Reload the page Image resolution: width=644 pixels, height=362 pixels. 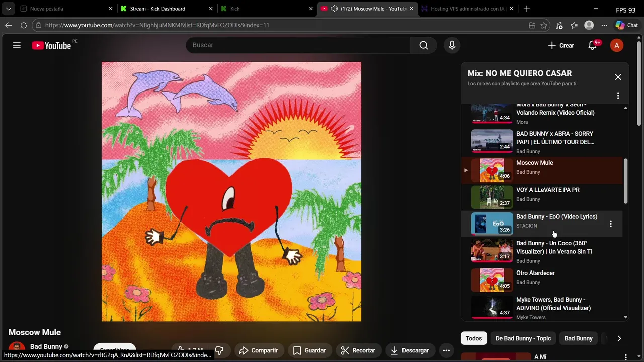[24, 25]
